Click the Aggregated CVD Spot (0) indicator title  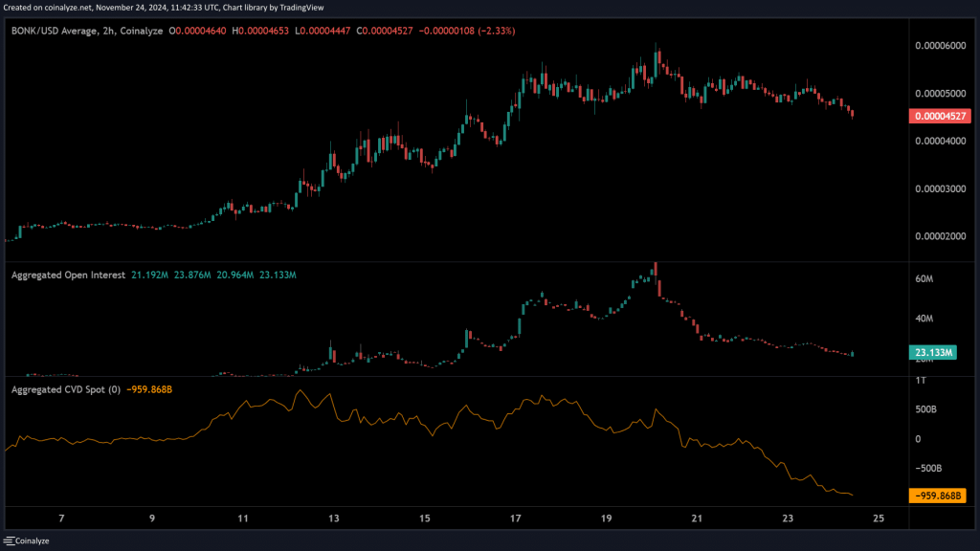(x=66, y=390)
